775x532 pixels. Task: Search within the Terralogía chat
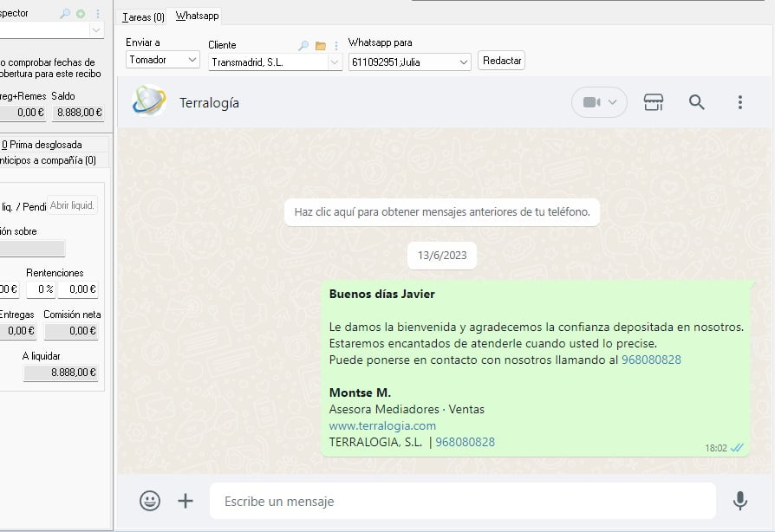(x=696, y=102)
